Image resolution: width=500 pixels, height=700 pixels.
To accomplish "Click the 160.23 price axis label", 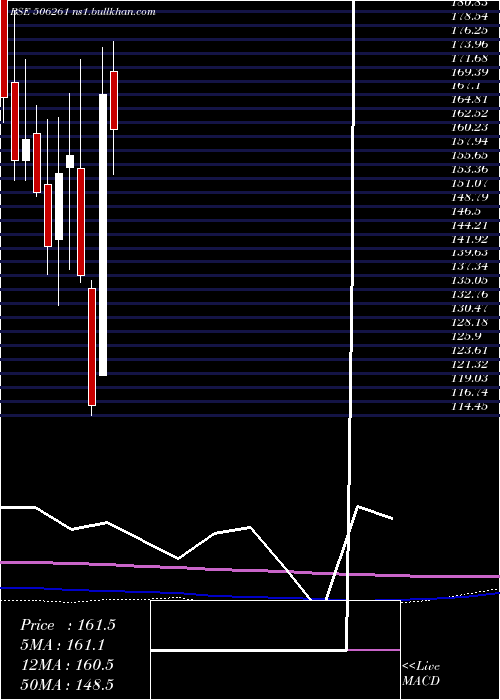I will pos(470,128).
